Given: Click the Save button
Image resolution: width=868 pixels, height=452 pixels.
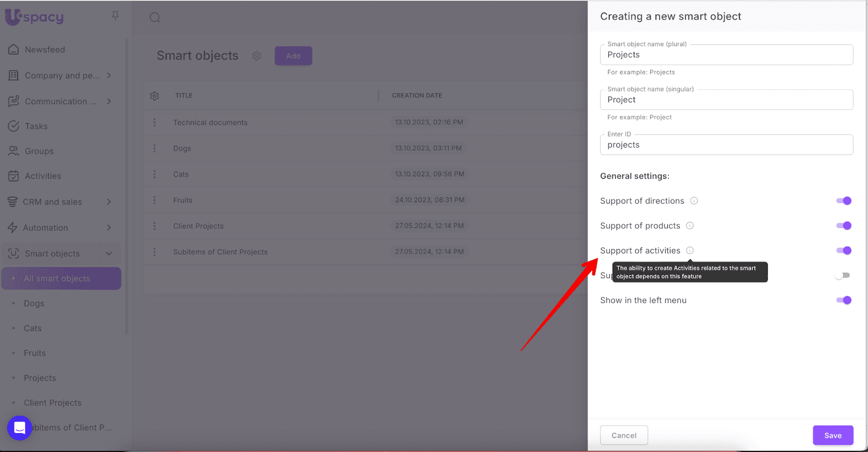Looking at the screenshot, I should pos(833,435).
